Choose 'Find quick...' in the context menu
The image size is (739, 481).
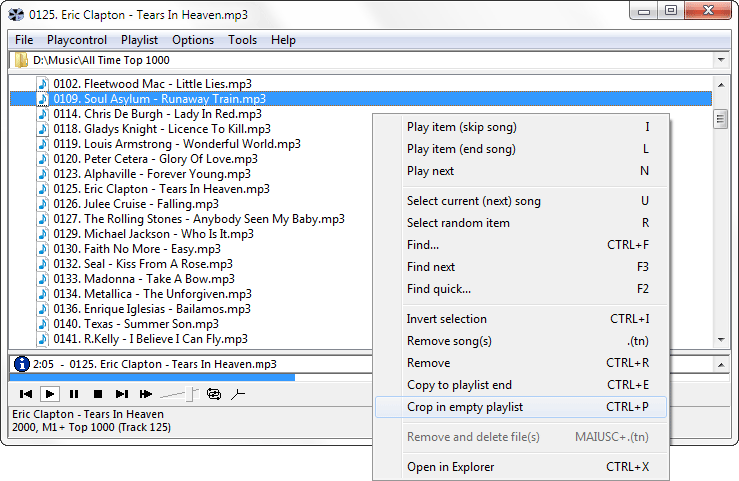coord(521,289)
